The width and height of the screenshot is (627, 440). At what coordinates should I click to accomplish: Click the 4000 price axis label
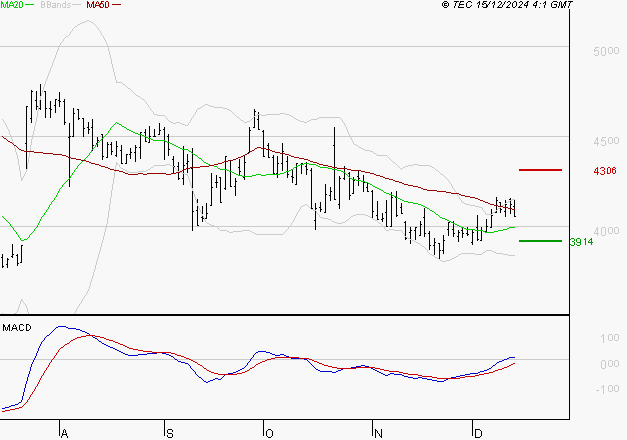(x=606, y=231)
